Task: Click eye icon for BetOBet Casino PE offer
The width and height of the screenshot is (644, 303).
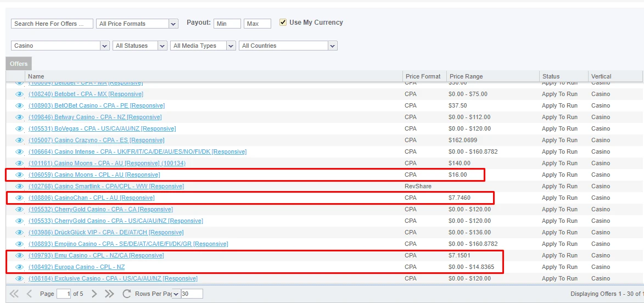Action: (19, 105)
